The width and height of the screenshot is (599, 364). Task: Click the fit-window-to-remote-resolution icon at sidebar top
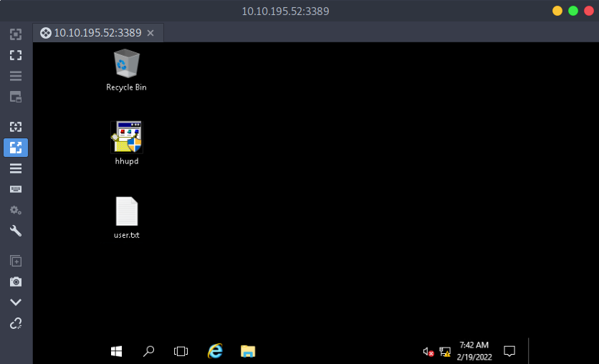(16, 34)
